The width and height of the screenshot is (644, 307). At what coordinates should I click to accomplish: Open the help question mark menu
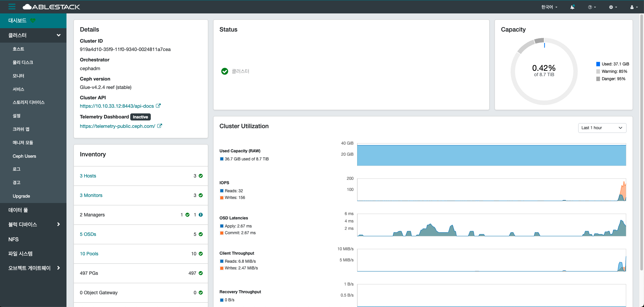(592, 7)
